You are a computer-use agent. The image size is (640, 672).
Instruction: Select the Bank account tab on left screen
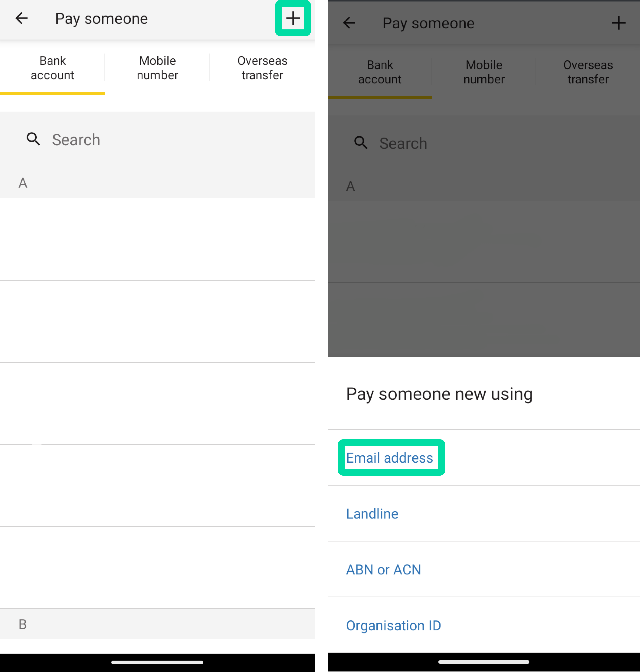pyautogui.click(x=52, y=68)
